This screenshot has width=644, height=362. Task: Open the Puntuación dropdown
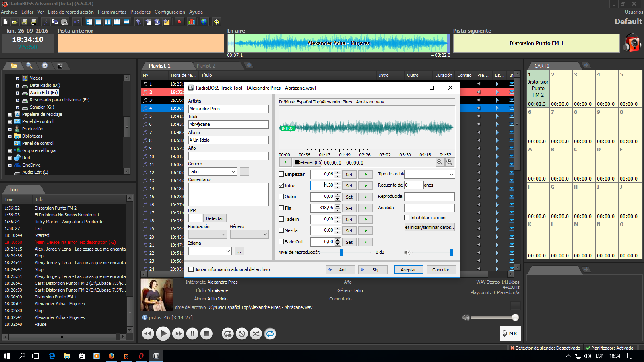[x=223, y=234]
